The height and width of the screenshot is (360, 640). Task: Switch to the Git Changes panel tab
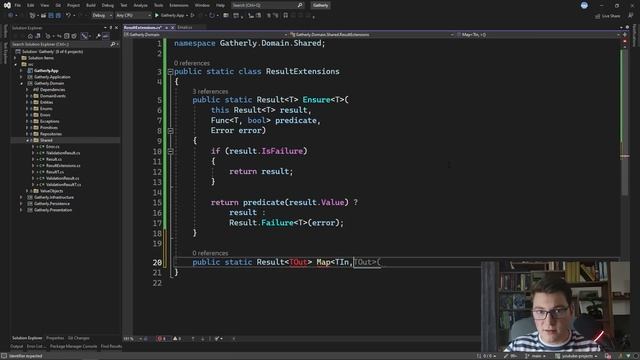(79, 338)
